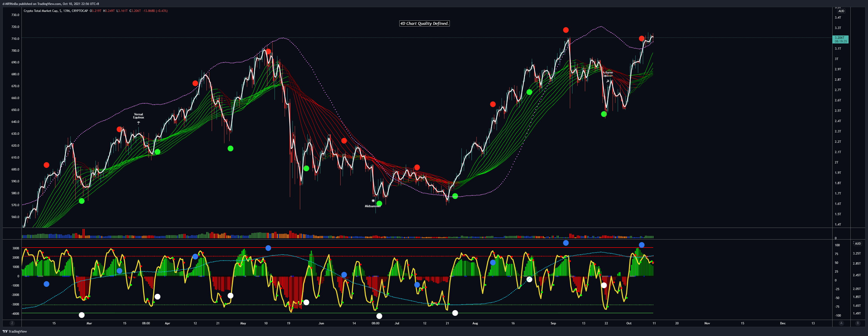Click the blue dot above October in oscillator pane
Image resolution: width=868 pixels, height=336 pixels.
pyautogui.click(x=642, y=245)
